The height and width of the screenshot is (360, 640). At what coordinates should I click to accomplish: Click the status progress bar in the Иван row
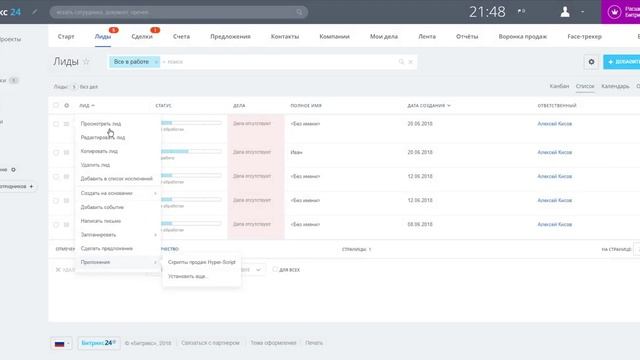191,151
